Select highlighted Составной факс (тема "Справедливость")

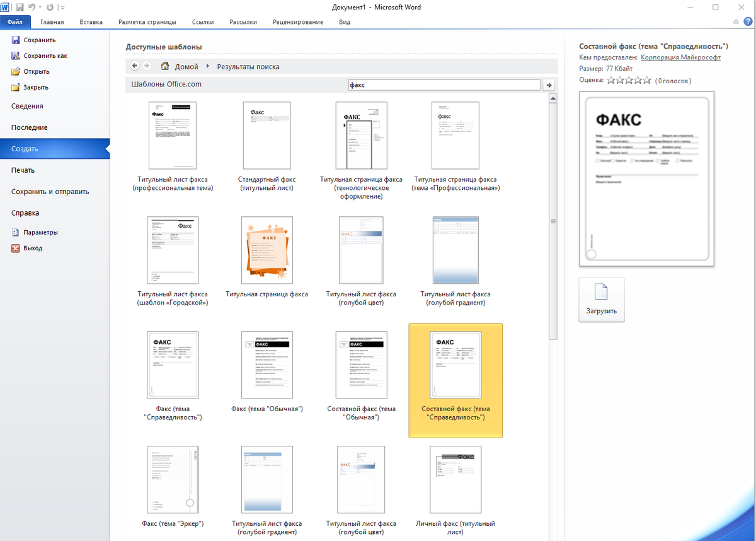[x=455, y=380]
